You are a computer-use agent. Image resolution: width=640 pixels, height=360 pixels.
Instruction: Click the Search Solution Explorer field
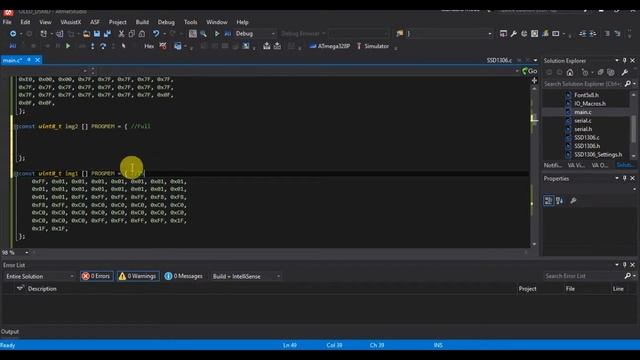tap(583, 84)
